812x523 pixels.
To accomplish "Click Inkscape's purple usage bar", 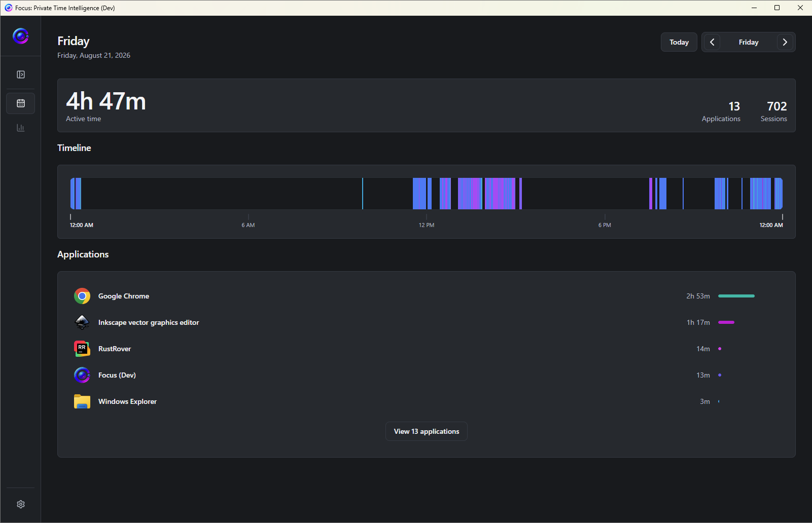I will (x=726, y=322).
